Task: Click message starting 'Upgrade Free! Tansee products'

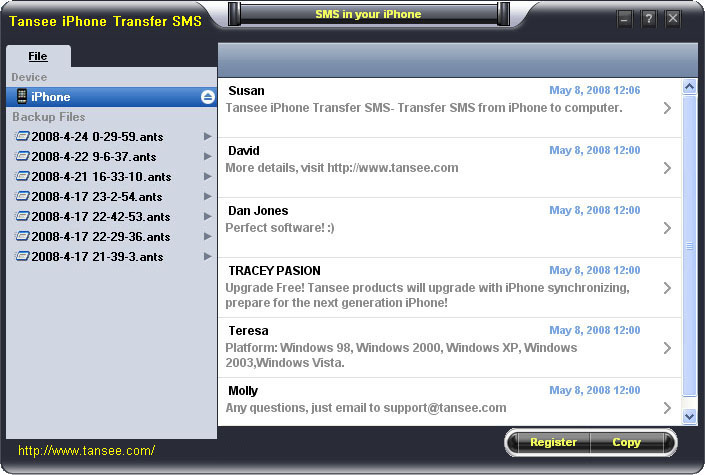Action: [427, 295]
